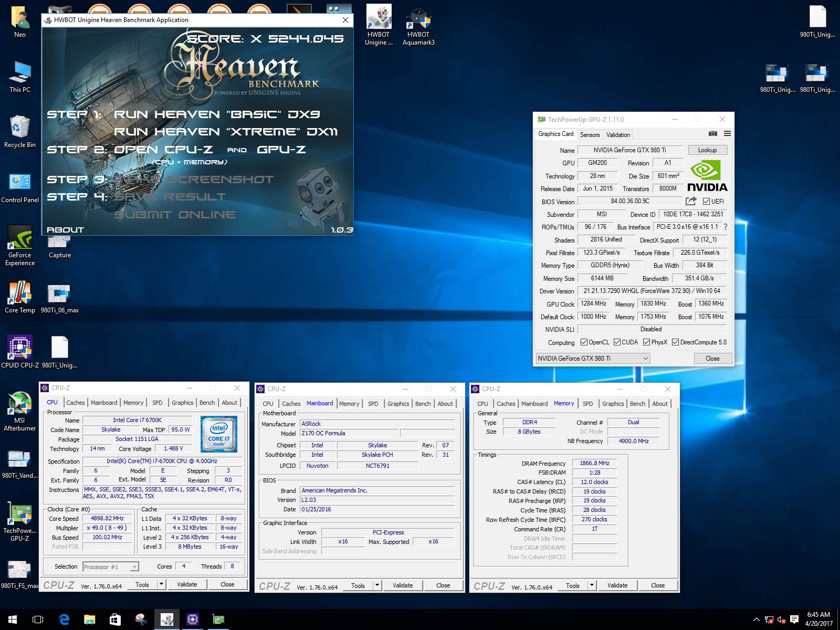Click the Core Speed value 4898.82 MHz

pyautogui.click(x=107, y=518)
